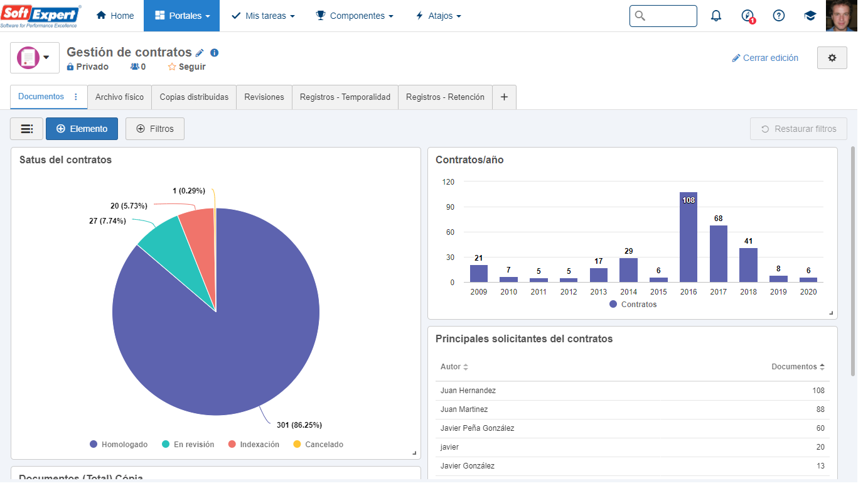
Task: Switch to the Registros - Retención tab
Action: 445,97
